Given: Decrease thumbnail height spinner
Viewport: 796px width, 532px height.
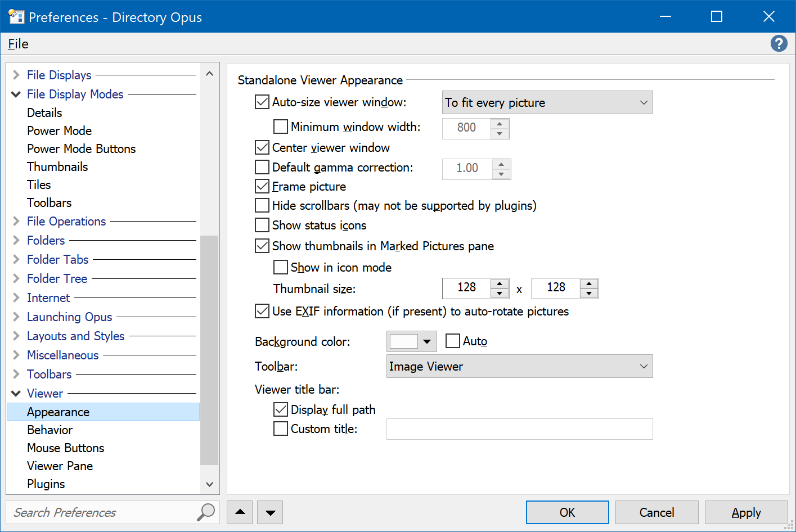Looking at the screenshot, I should pos(589,293).
